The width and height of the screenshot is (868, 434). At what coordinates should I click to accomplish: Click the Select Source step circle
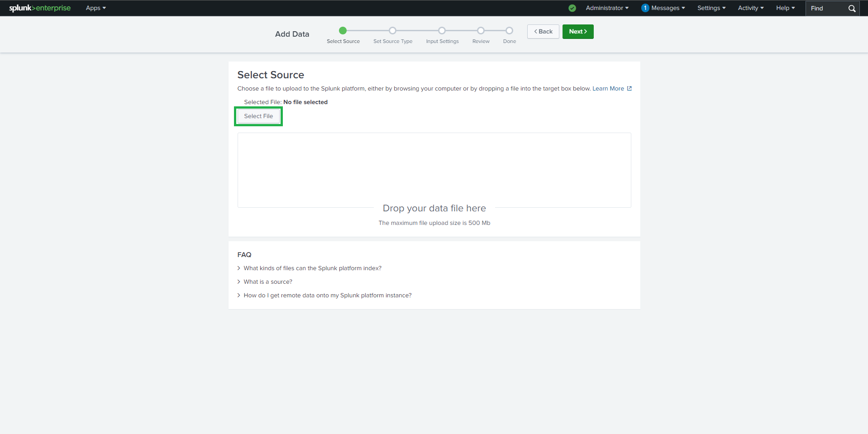pos(343,31)
